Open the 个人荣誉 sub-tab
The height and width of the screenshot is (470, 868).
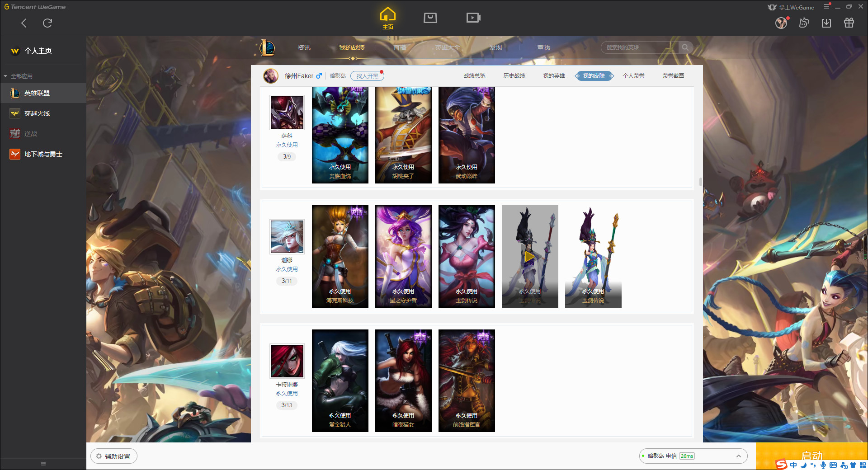[x=633, y=76]
